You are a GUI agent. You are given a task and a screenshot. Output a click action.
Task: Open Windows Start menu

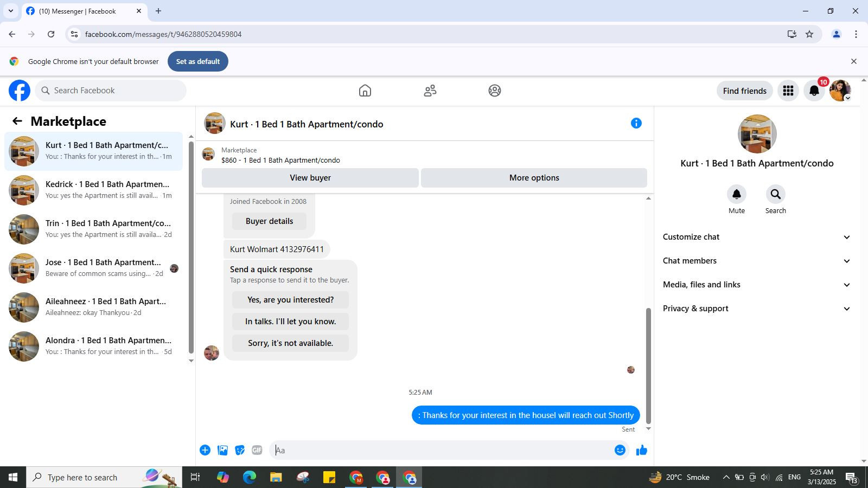pos(13,477)
